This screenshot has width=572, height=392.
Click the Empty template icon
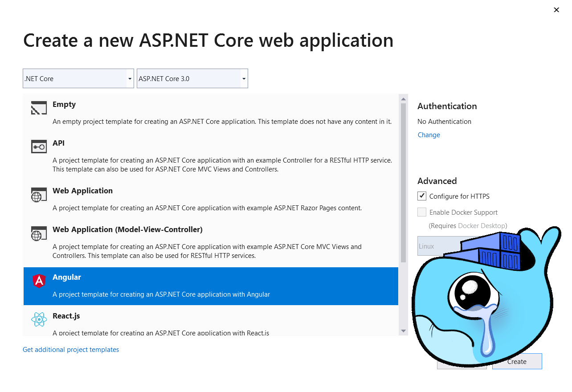pyautogui.click(x=39, y=108)
